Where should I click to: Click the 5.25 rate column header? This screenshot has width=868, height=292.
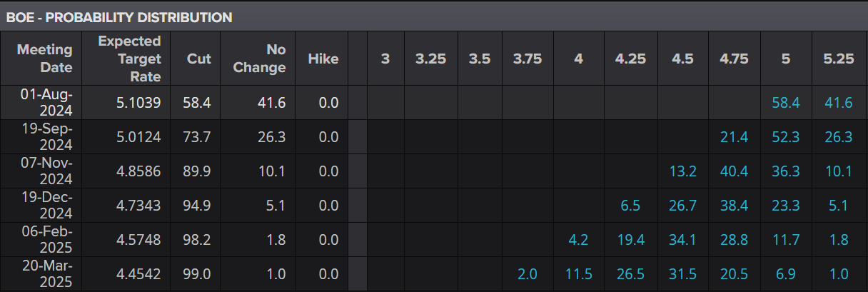tap(838, 59)
